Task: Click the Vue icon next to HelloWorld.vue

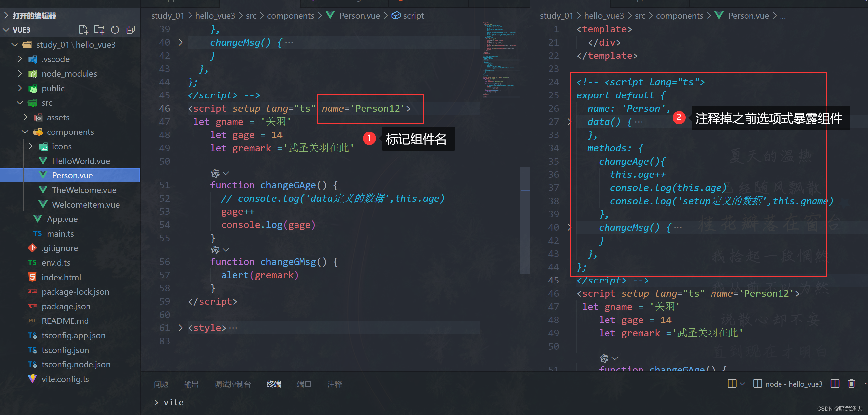Action: click(x=43, y=161)
